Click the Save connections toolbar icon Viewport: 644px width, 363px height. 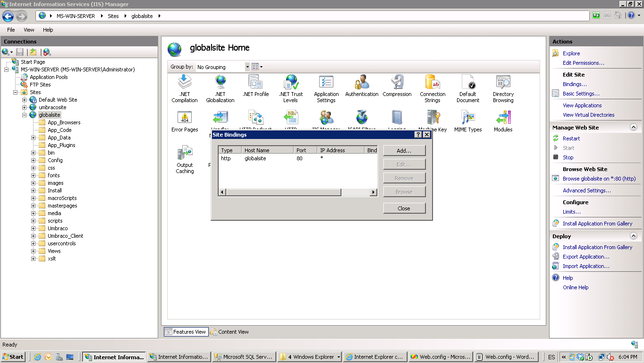(20, 52)
